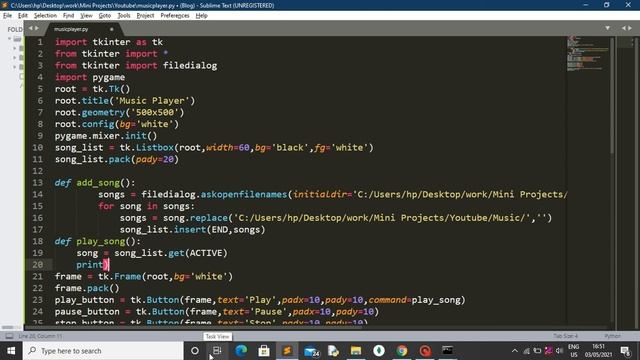Open the Preferences menu
The image size is (640, 360).
pos(175,16)
